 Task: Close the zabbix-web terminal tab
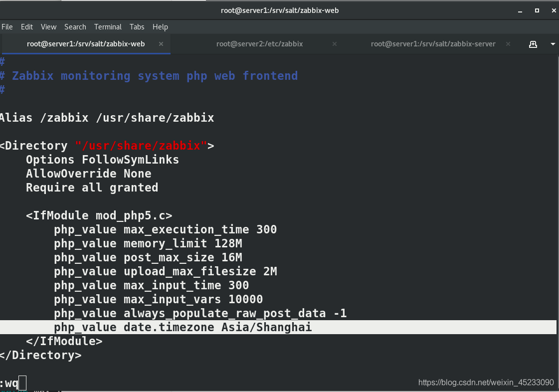[161, 44]
